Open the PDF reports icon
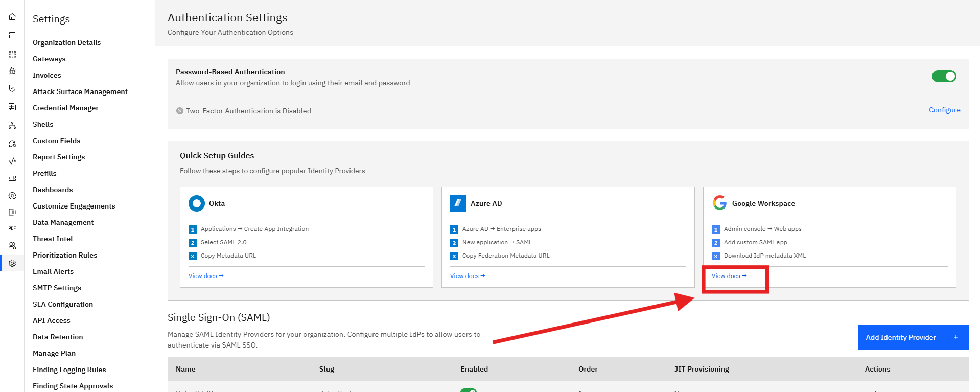 (12, 228)
